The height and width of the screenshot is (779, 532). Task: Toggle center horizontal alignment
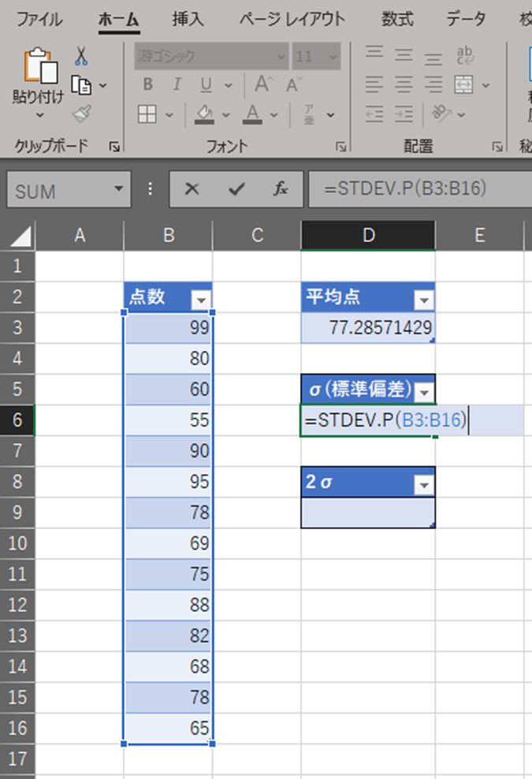click(404, 84)
